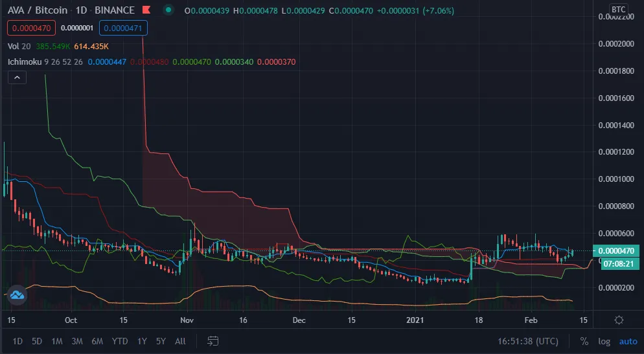644x354 pixels.
Task: Select the 1M time range
Action: pyautogui.click(x=56, y=341)
